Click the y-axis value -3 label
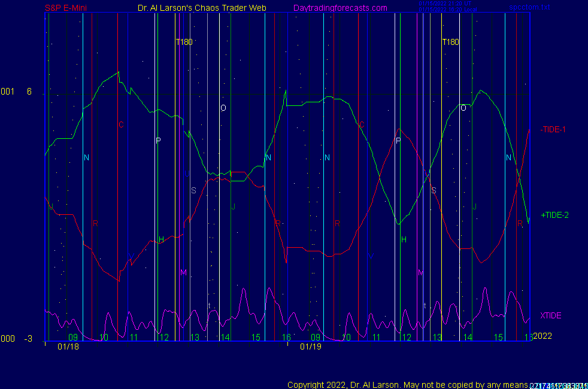588x389 pixels. pyautogui.click(x=28, y=339)
